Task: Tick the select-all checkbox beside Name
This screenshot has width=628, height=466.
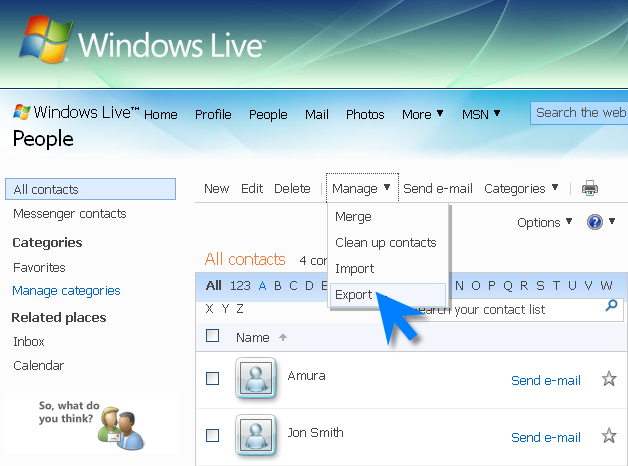Action: (x=212, y=336)
